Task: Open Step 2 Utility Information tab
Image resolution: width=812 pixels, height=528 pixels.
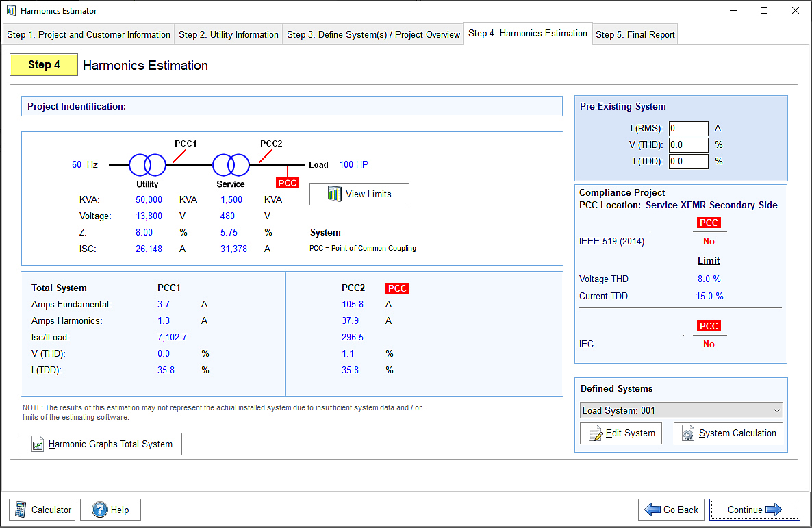Action: point(229,34)
